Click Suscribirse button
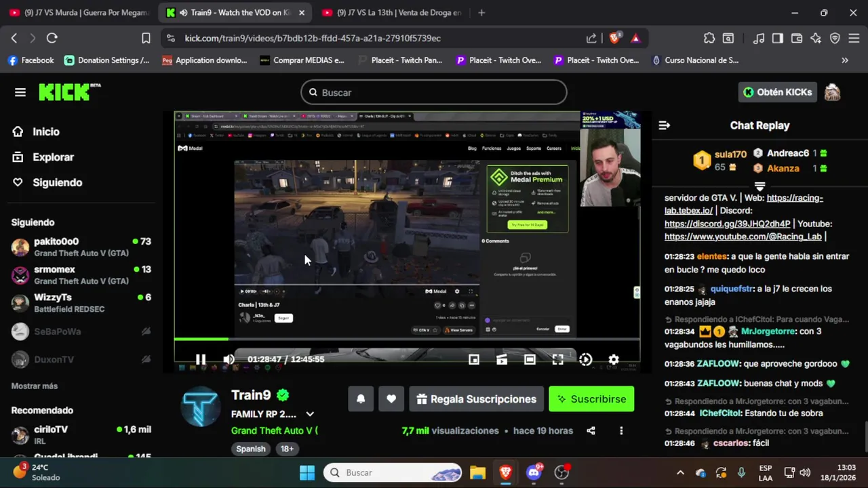 pos(591,399)
